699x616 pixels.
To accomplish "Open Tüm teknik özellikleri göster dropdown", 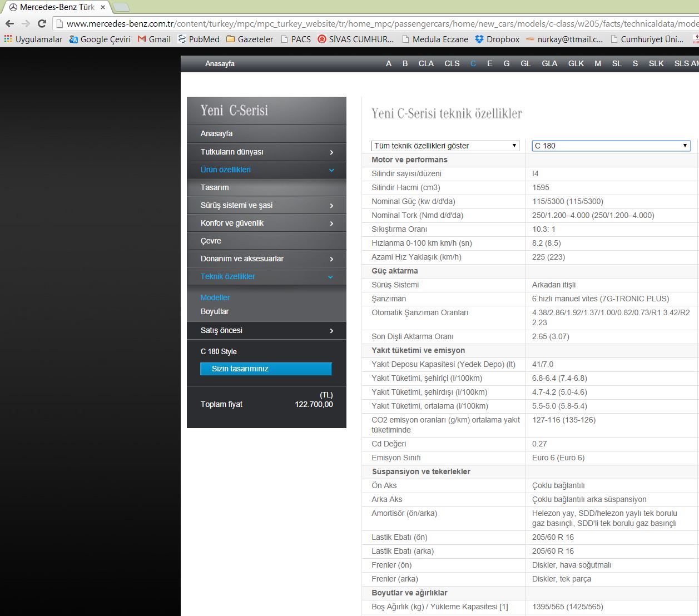I will pos(445,146).
